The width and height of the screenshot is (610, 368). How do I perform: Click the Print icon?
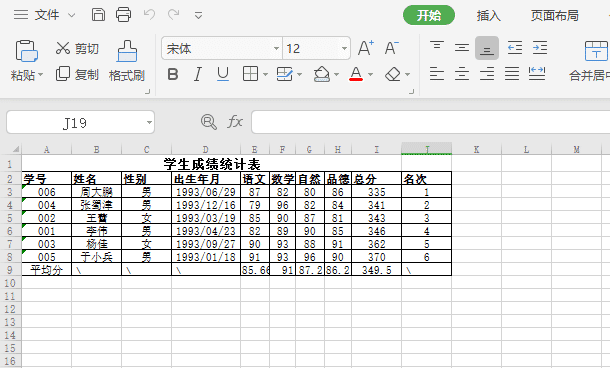123,15
